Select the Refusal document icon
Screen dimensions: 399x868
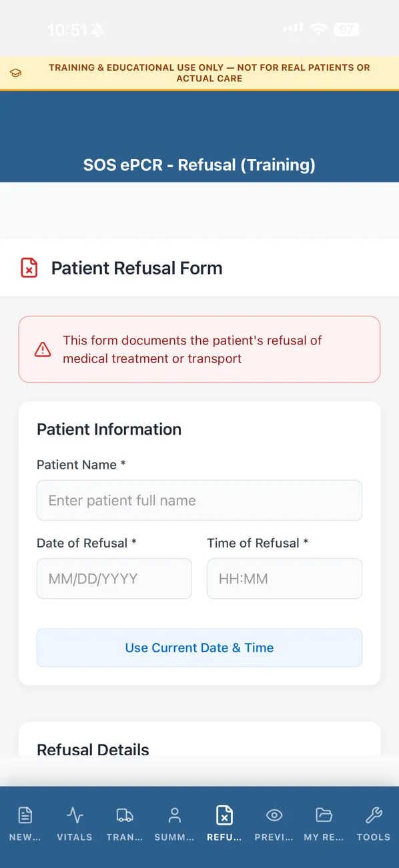coord(224,815)
